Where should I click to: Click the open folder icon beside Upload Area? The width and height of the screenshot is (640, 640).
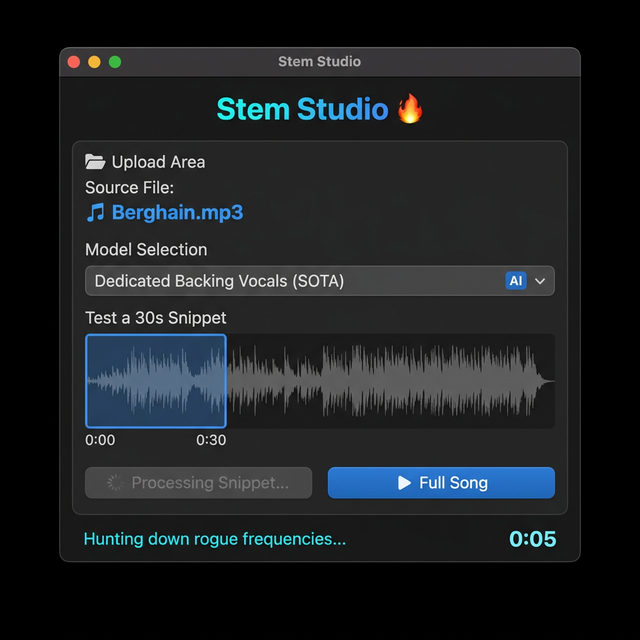pyautogui.click(x=95, y=162)
